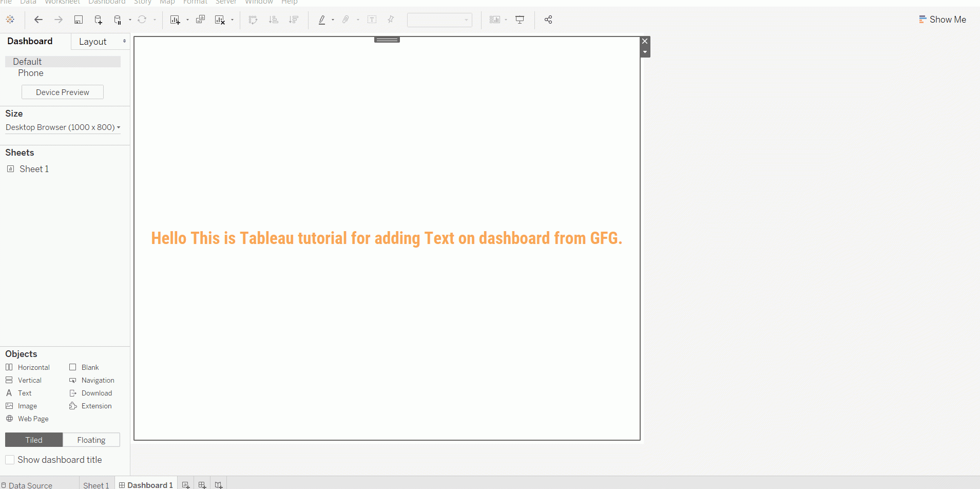
Task: Open the Sheet 1 tab at bottom
Action: pos(96,485)
